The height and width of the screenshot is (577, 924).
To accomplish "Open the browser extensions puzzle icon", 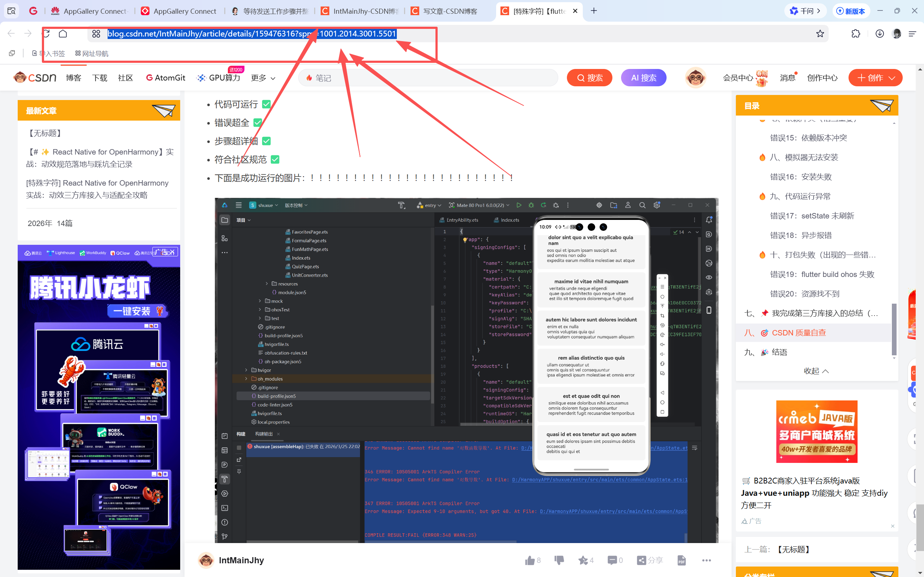I will coord(856,34).
